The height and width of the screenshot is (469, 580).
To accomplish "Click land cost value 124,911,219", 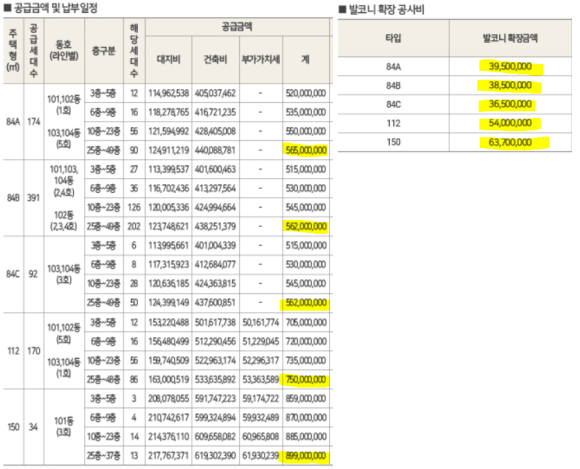I will click(169, 150).
